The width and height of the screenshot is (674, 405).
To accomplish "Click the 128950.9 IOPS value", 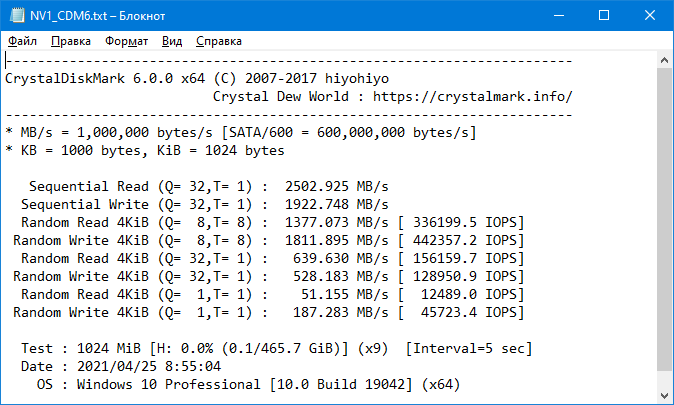I will (x=465, y=277).
